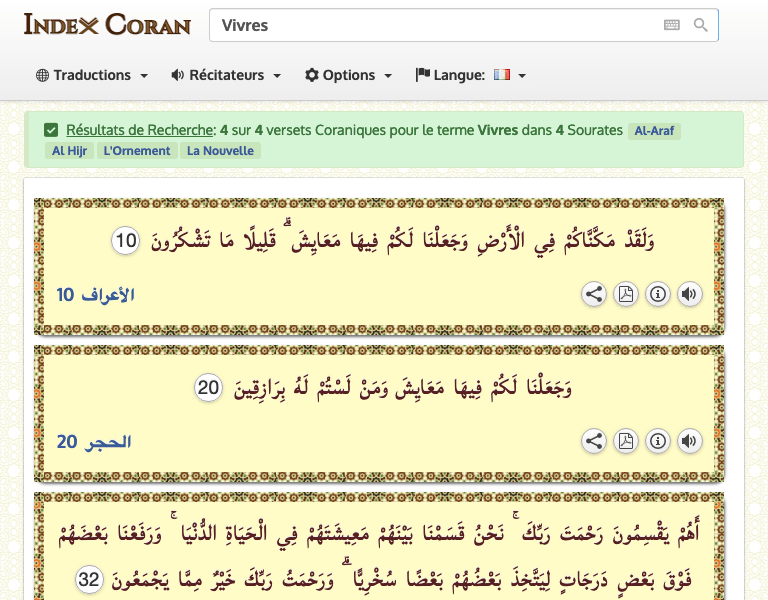This screenshot has width=768, height=600.
Task: Show info for verse Al-Araf 10
Action: point(657,294)
